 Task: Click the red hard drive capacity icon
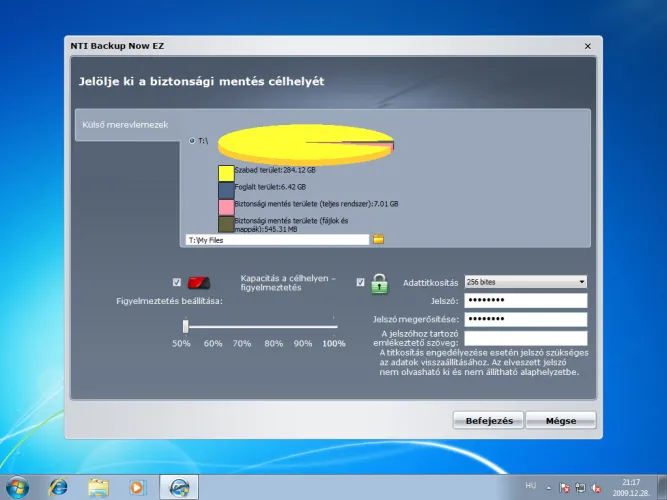[x=199, y=283]
